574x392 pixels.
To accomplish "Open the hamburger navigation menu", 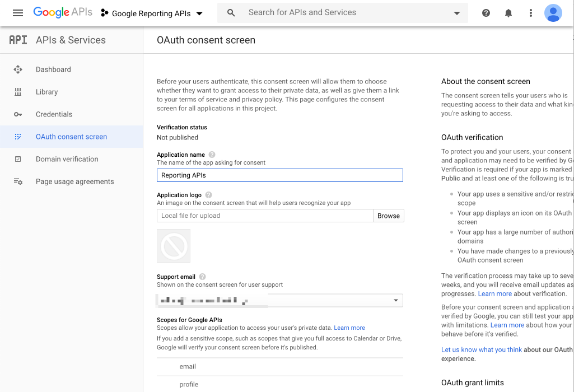I will point(17,13).
